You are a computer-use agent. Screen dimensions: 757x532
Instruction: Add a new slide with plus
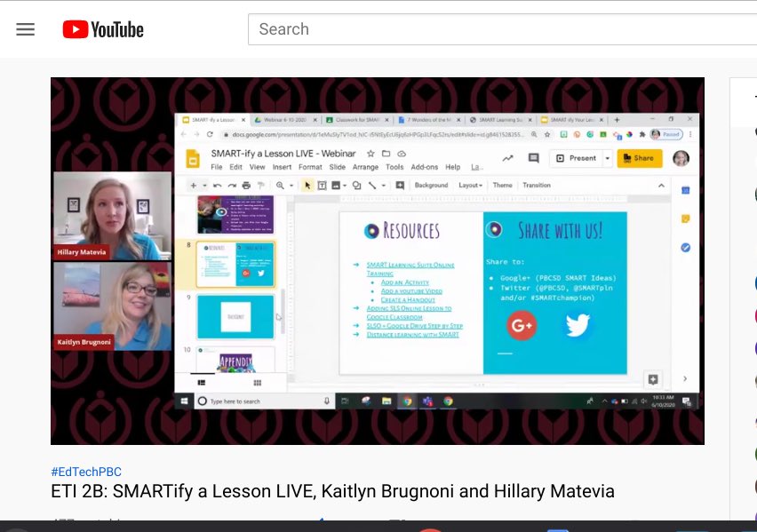(x=193, y=186)
